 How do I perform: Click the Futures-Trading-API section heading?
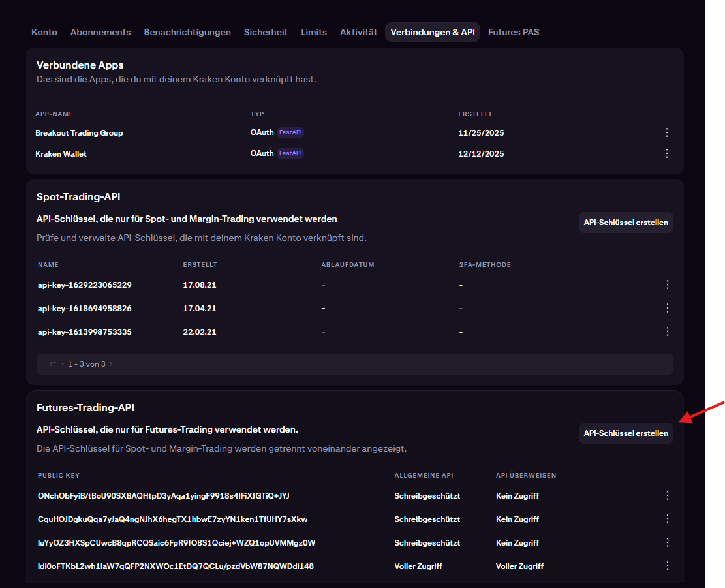[85, 408]
